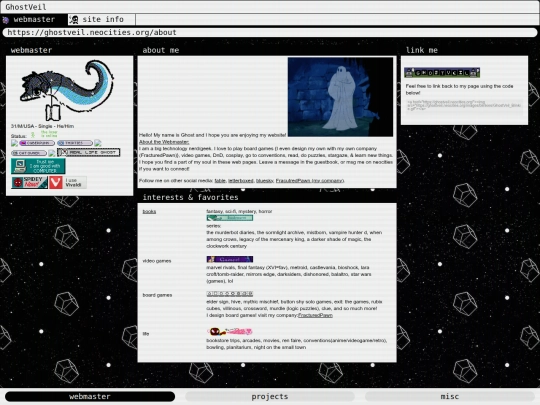Open the misc section in bottom navigation

(449, 396)
